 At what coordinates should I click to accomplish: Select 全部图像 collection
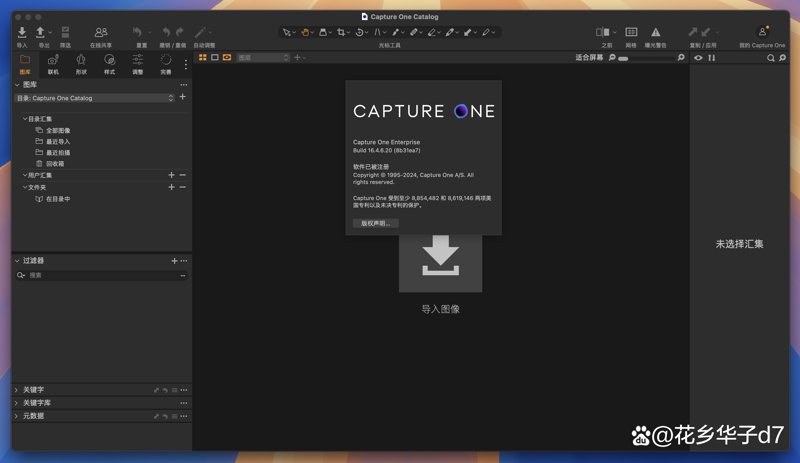pyautogui.click(x=53, y=130)
